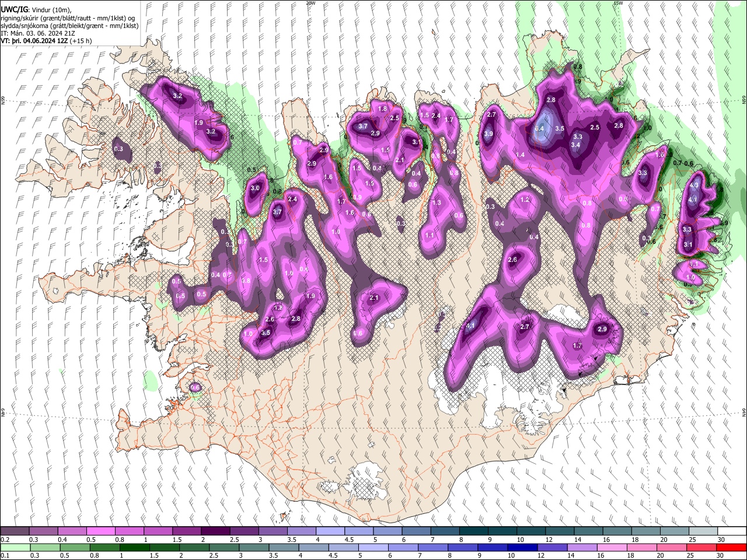
Task: Click the 'IT: Mán. 03. 06. 2024 21Z' line
Action: (39, 34)
